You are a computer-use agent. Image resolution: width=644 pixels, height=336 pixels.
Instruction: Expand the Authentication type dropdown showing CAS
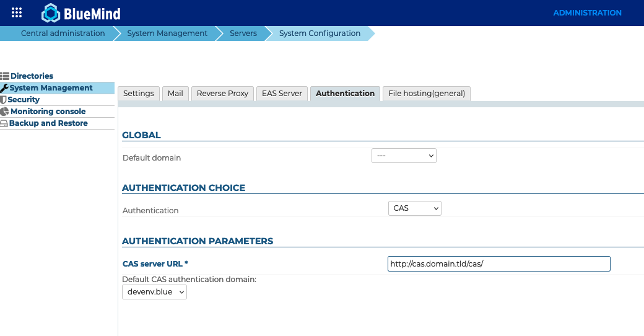point(414,208)
